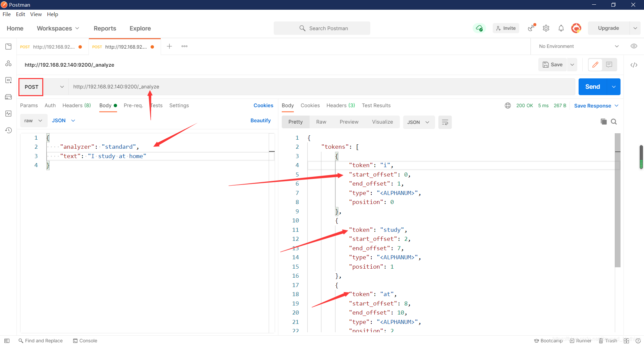Click the cloud sync status icon
The height and width of the screenshot is (345, 644).
tap(479, 28)
